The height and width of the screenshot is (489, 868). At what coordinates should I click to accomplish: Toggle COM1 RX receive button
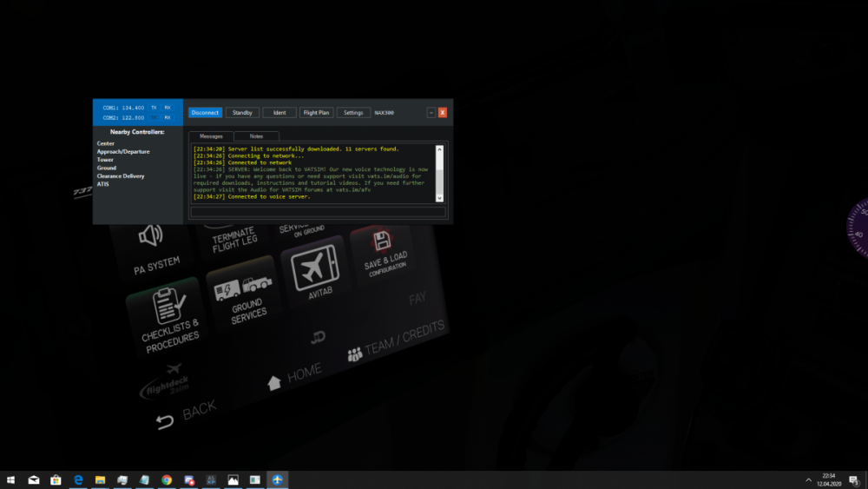168,108
